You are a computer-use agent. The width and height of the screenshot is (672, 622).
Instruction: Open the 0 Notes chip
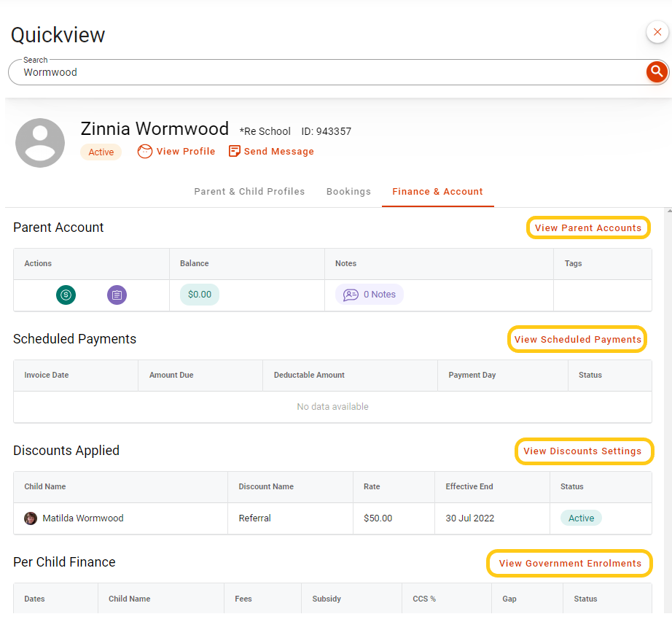[370, 295]
